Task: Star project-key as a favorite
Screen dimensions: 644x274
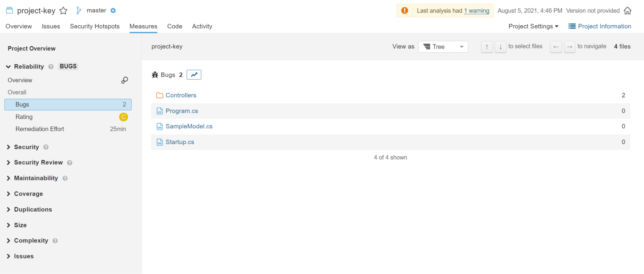Action: [63, 11]
